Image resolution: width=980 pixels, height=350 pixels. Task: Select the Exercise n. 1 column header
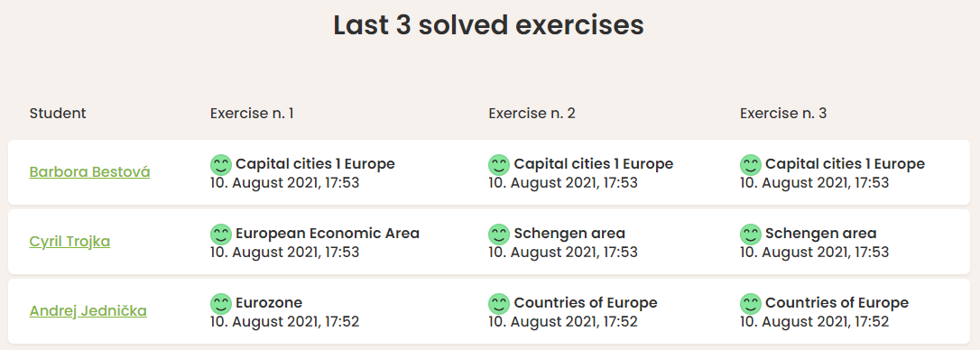pos(252,113)
